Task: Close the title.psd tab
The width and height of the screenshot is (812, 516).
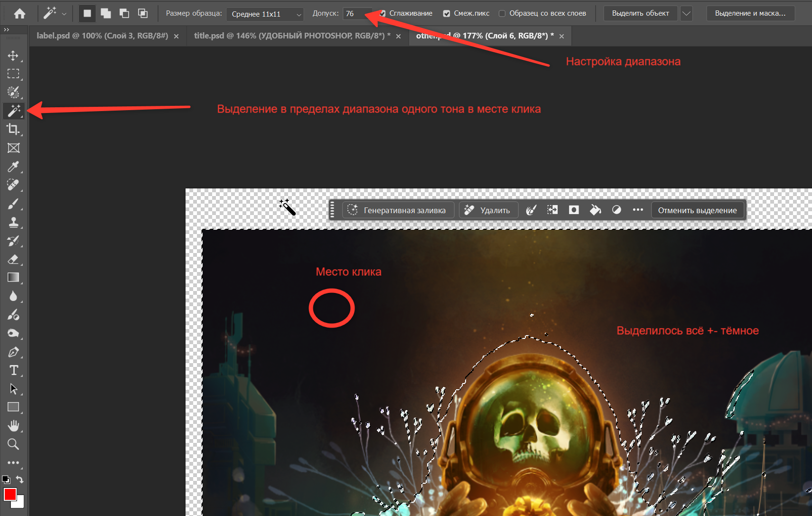Action: [398, 36]
